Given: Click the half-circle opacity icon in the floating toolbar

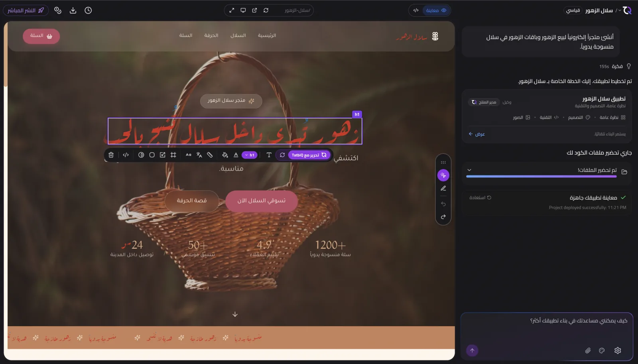Looking at the screenshot, I should pyautogui.click(x=141, y=155).
